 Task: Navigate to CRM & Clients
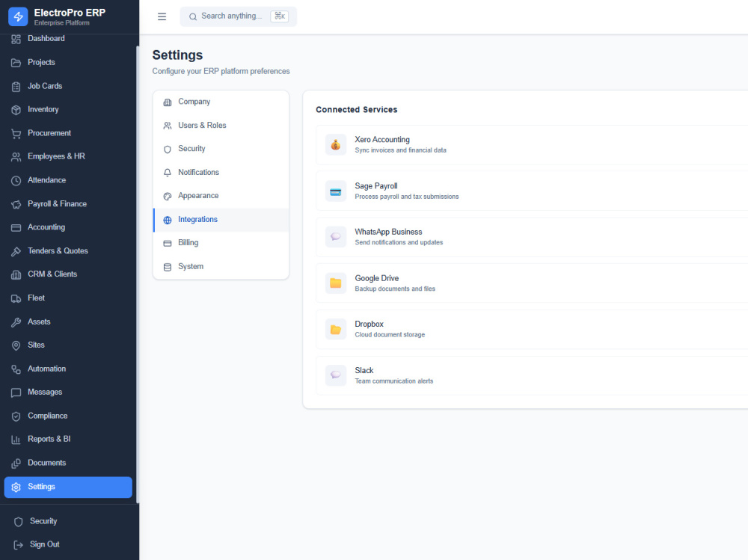pos(68,274)
